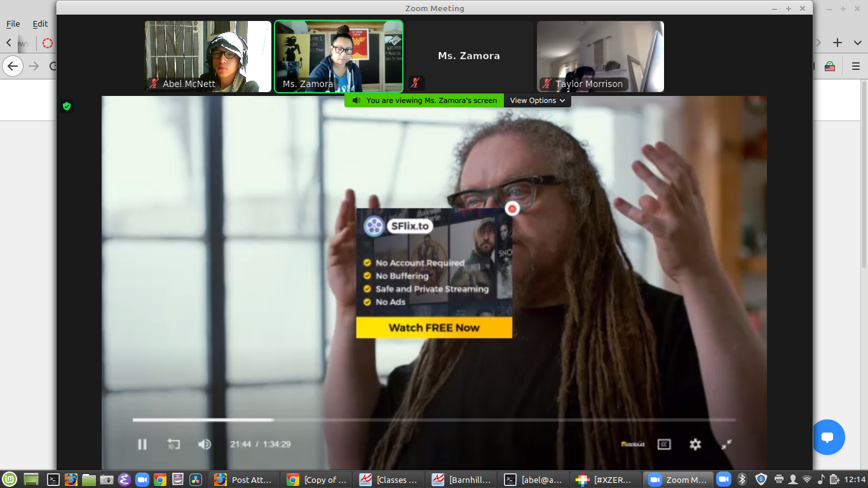Pause the shared video playback
The image size is (868, 488).
pyautogui.click(x=142, y=444)
